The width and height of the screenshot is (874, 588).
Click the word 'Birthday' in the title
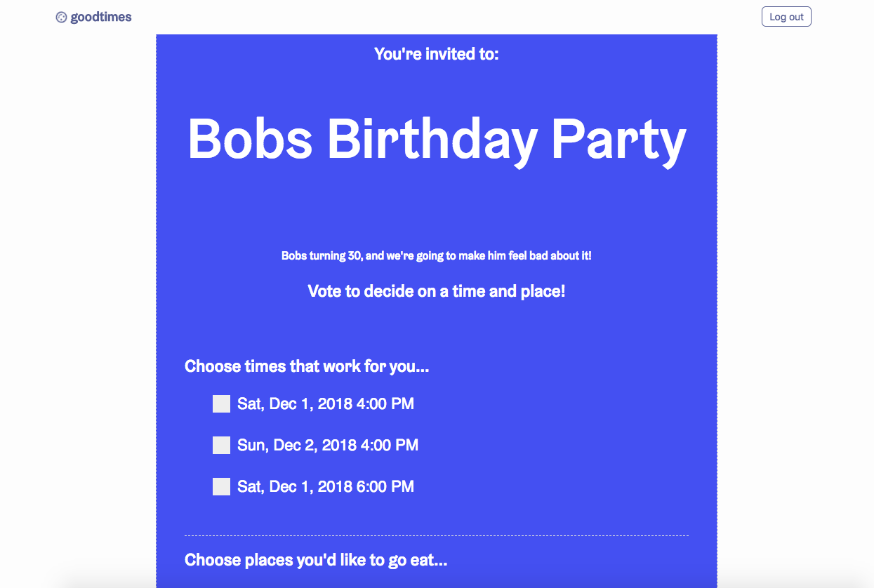(x=432, y=139)
